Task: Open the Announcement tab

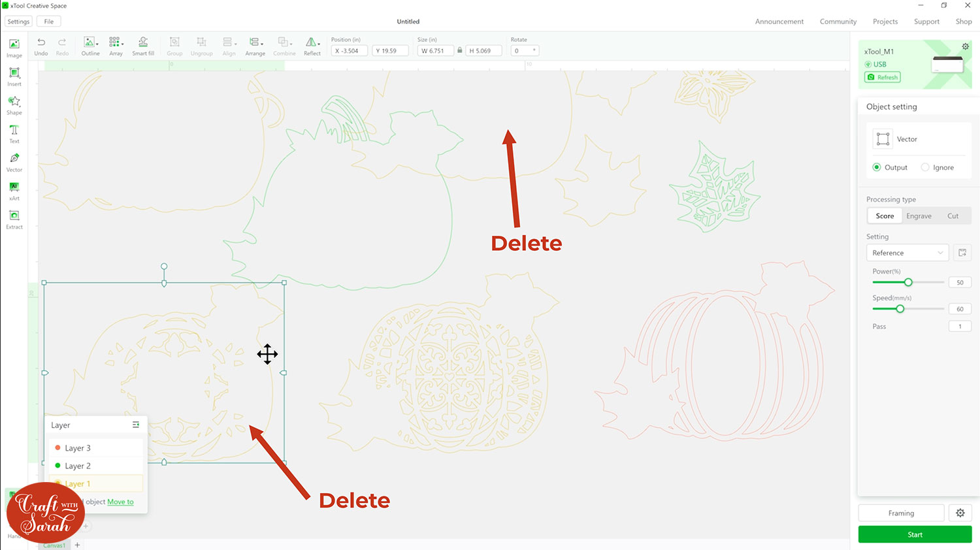Action: click(779, 22)
